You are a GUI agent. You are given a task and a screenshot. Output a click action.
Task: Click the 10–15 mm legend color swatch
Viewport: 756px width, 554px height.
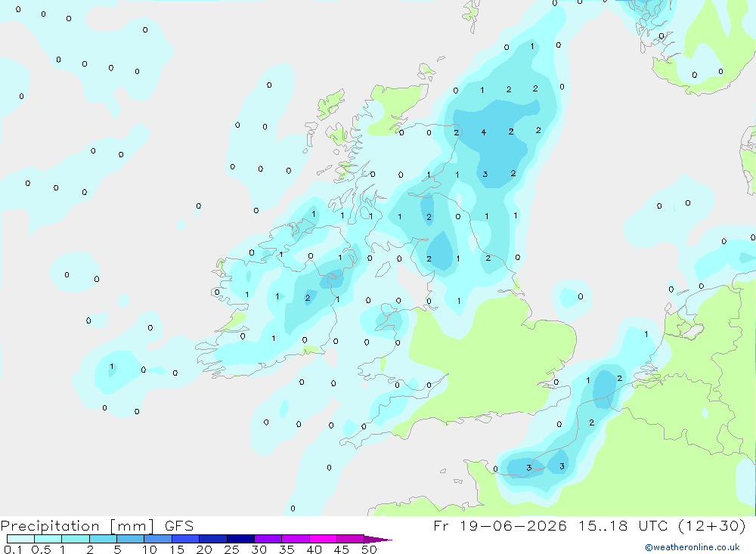click(158, 539)
